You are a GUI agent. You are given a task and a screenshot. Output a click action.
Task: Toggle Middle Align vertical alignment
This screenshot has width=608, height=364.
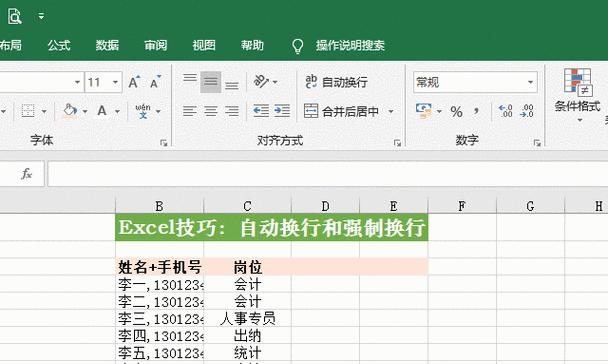[x=211, y=82]
